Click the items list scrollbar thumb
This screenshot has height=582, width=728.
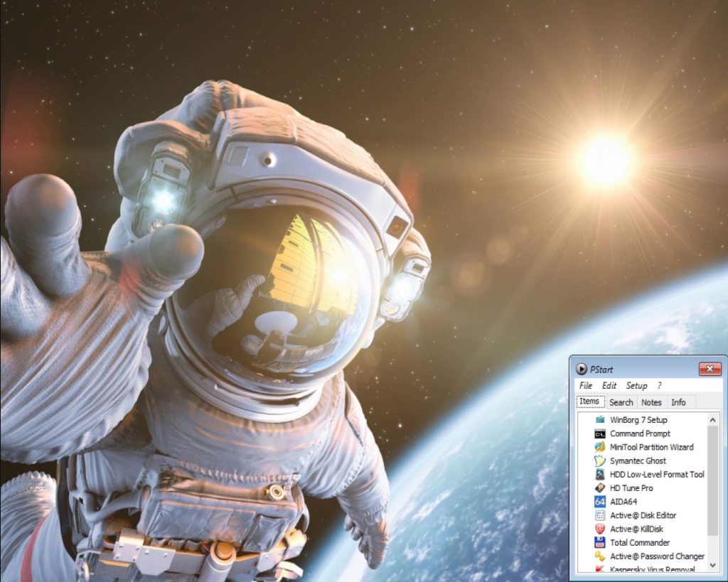point(712,480)
